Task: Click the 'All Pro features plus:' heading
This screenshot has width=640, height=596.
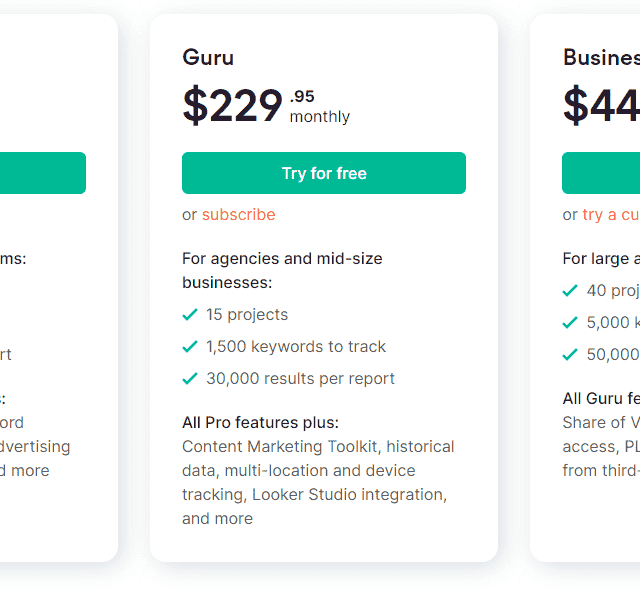Action: [260, 422]
